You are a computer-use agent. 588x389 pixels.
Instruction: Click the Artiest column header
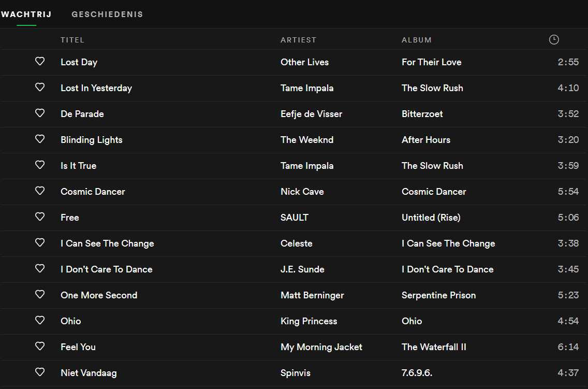point(299,40)
